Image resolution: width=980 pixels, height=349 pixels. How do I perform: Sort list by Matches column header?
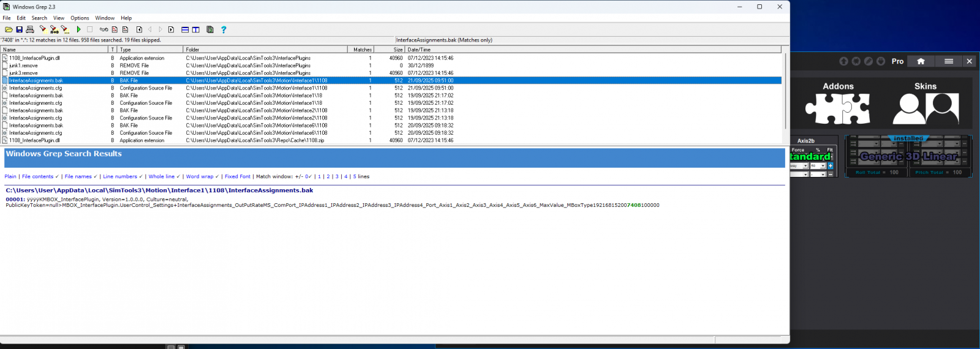coord(361,50)
